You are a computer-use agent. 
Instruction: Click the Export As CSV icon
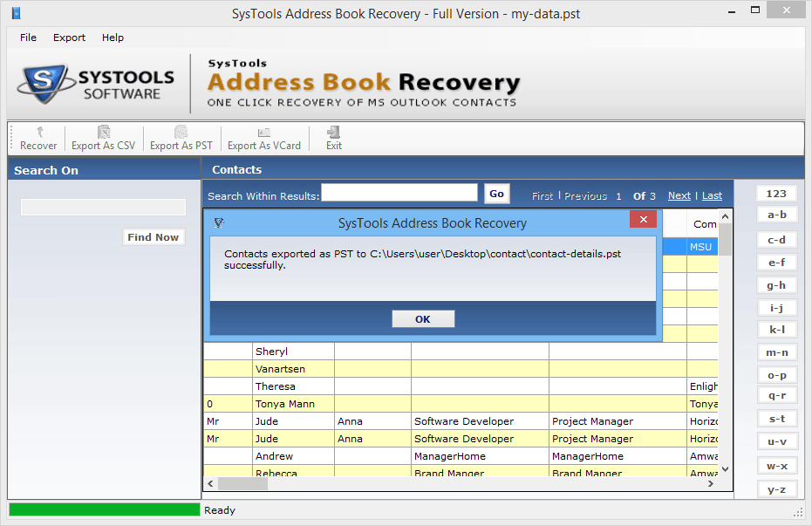104,139
